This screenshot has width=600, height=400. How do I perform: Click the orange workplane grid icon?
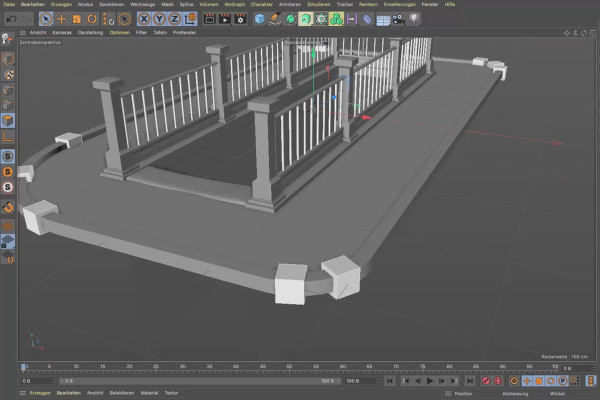click(x=8, y=226)
